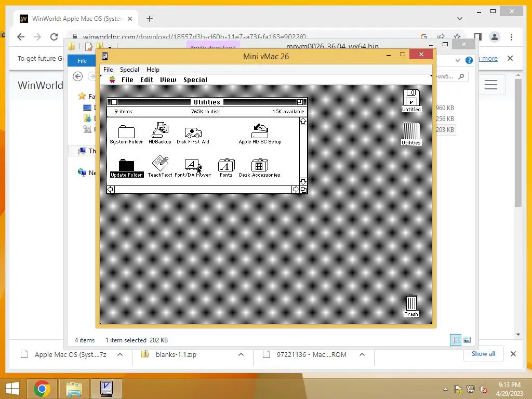The image size is (532, 399).
Task: Click the Windows Start button
Action: (x=12, y=389)
